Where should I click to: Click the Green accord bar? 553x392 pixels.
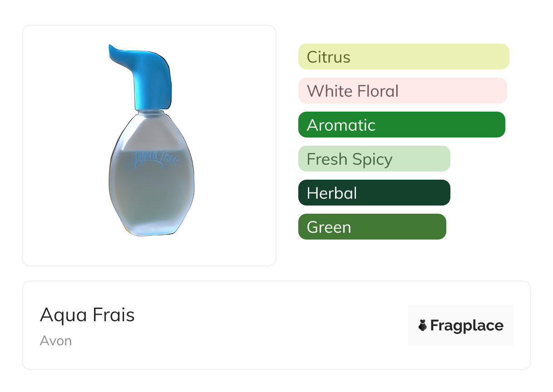pos(372,227)
